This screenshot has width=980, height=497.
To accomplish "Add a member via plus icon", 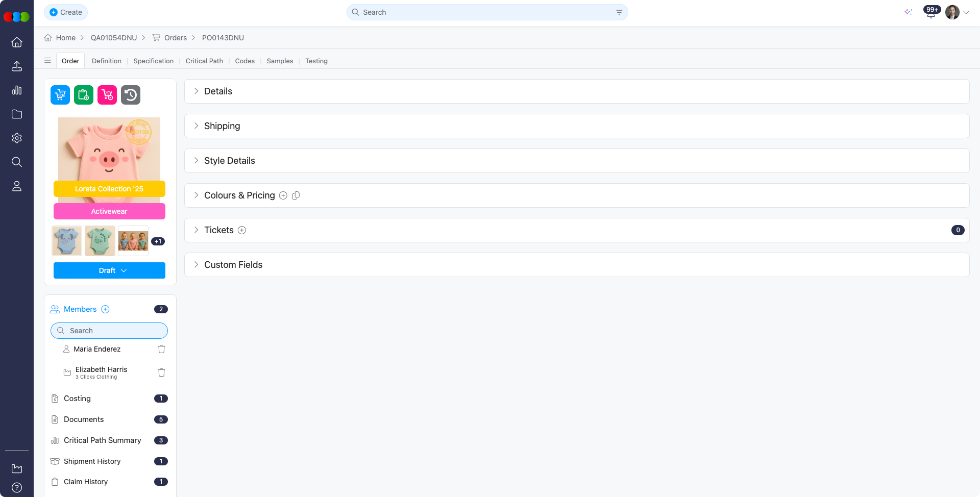I will coord(105,309).
